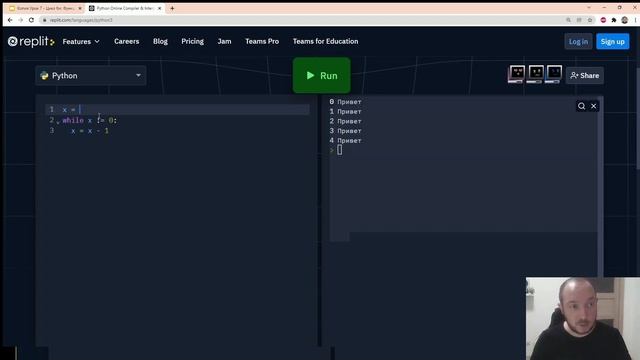Click the 'x = x - 1' line

coord(90,131)
